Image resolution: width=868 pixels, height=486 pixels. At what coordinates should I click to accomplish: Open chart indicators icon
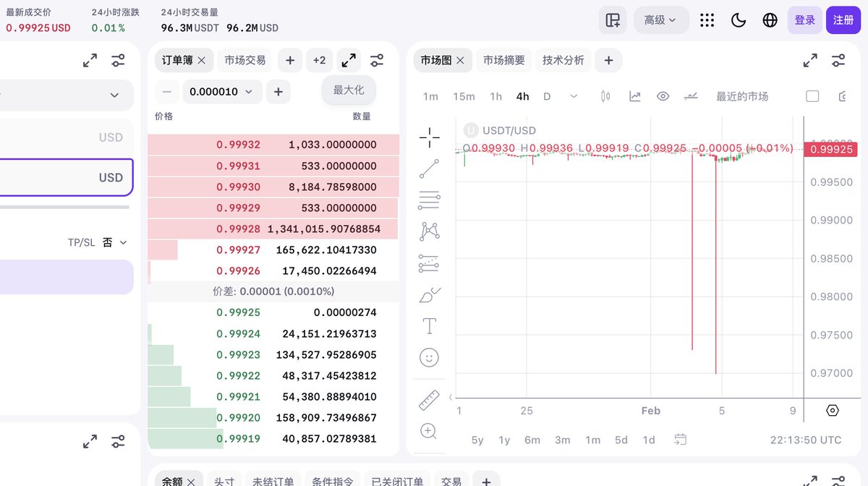pos(635,96)
